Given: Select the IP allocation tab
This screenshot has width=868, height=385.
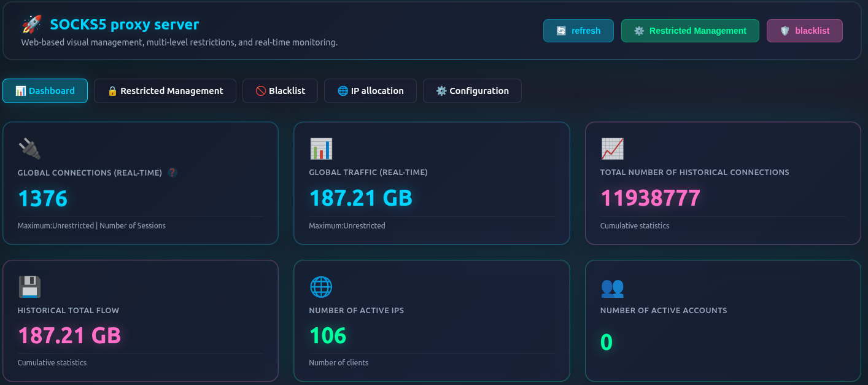Looking at the screenshot, I should coord(370,91).
